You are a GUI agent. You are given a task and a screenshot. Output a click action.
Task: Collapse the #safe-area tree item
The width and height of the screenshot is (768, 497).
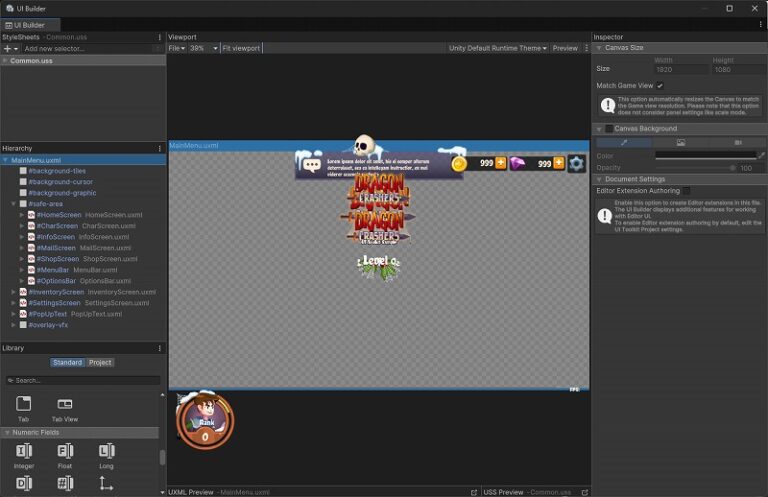14,204
